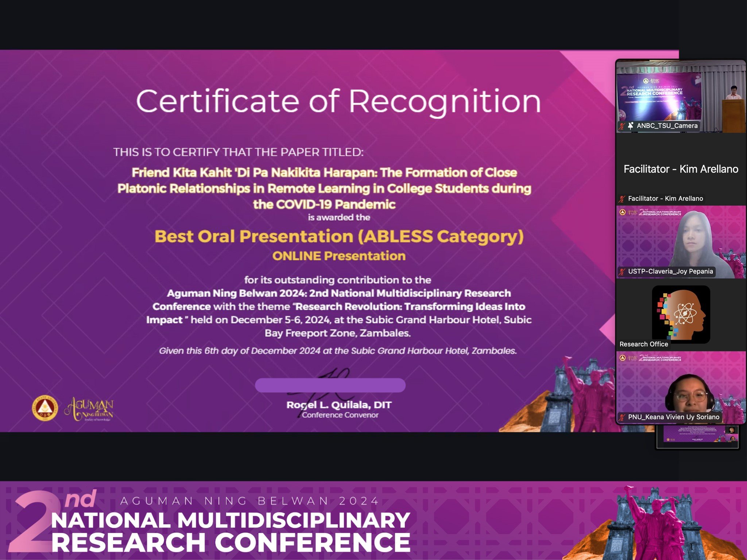Click the Research Office name label
The width and height of the screenshot is (747, 560).
(644, 344)
